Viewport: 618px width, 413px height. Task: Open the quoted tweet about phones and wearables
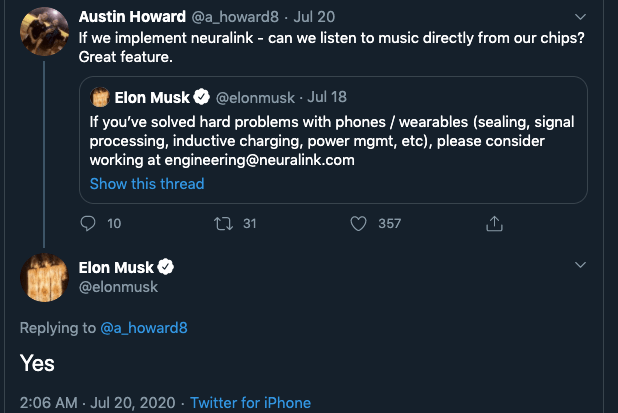coord(333,140)
